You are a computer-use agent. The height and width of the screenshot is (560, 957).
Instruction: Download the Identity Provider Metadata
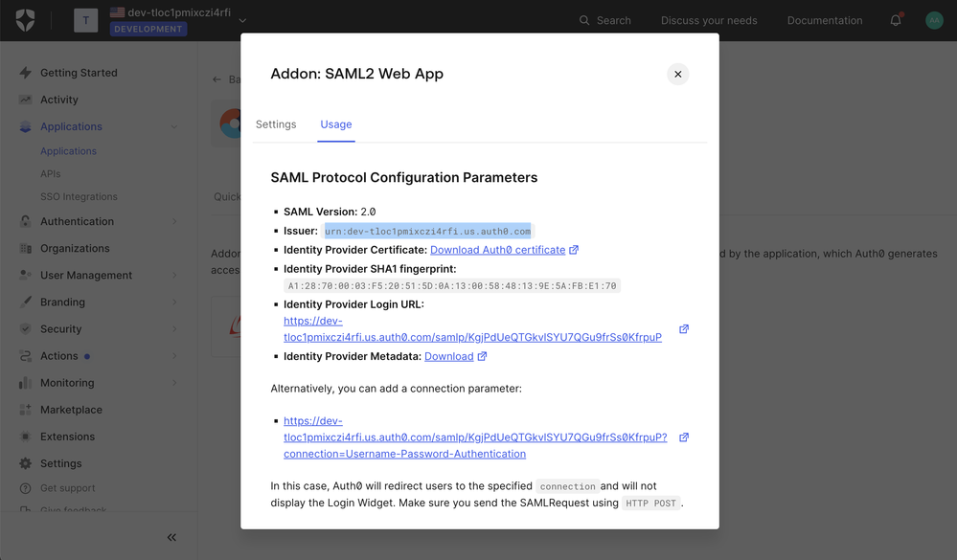click(x=448, y=356)
